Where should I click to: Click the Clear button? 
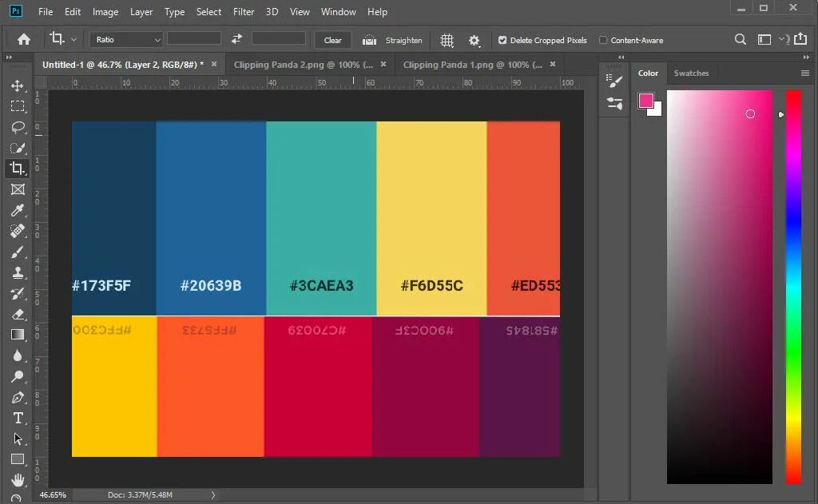coord(332,40)
